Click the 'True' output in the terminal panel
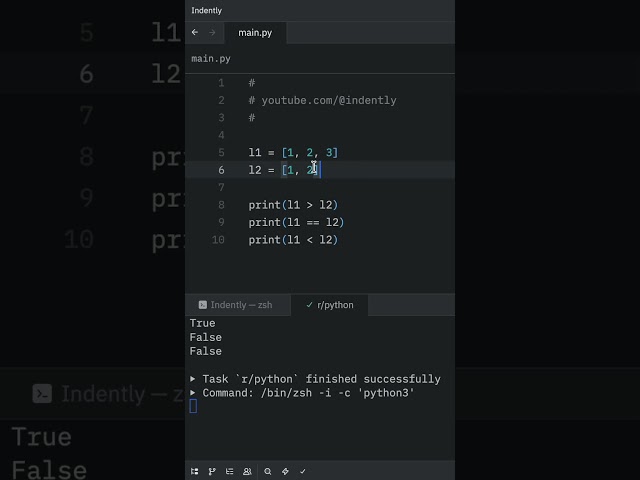The image size is (640, 480). [202, 323]
